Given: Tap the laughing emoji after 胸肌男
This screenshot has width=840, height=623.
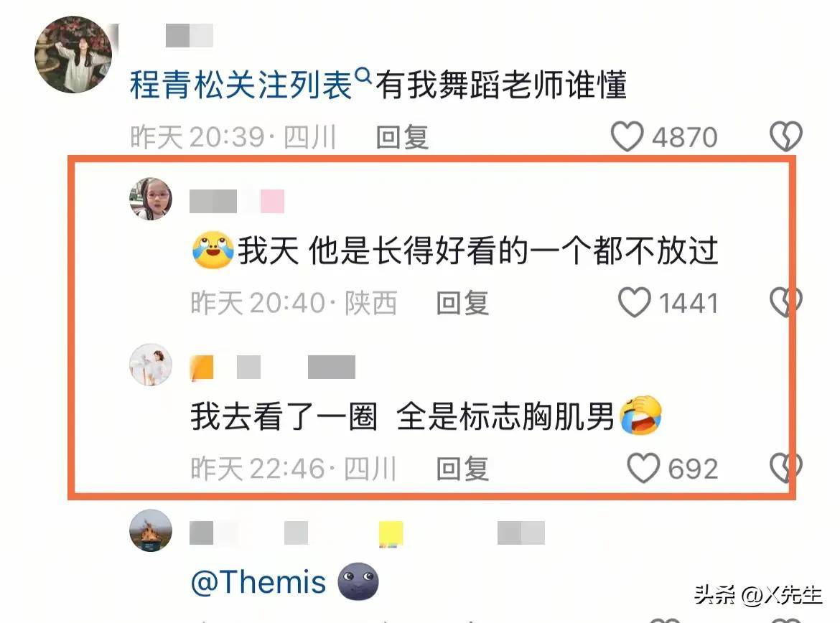Looking at the screenshot, I should coord(640,416).
